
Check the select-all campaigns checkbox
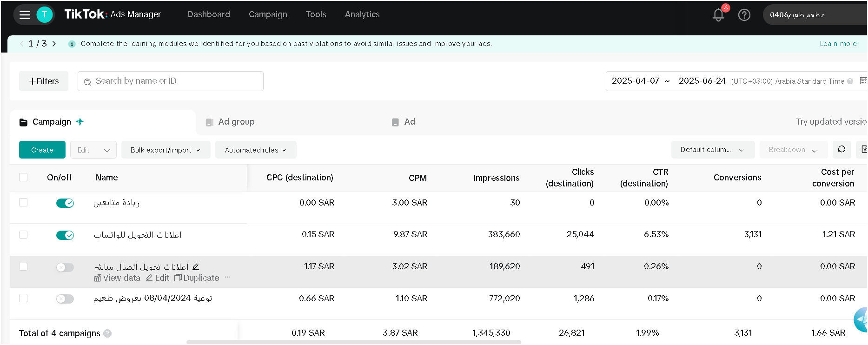coord(23,177)
